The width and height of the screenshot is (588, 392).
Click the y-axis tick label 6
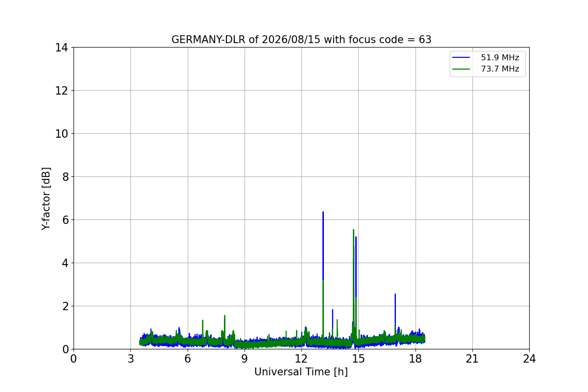tap(65, 220)
